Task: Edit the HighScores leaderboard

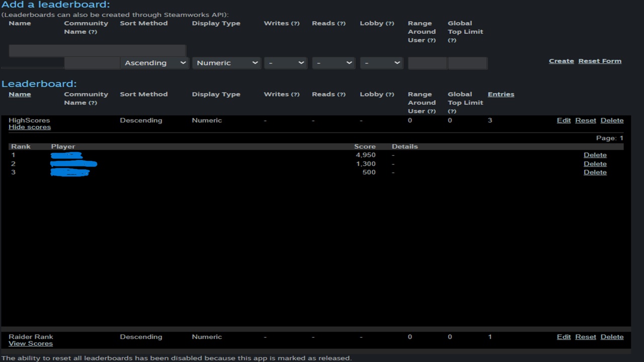Action: click(x=563, y=120)
